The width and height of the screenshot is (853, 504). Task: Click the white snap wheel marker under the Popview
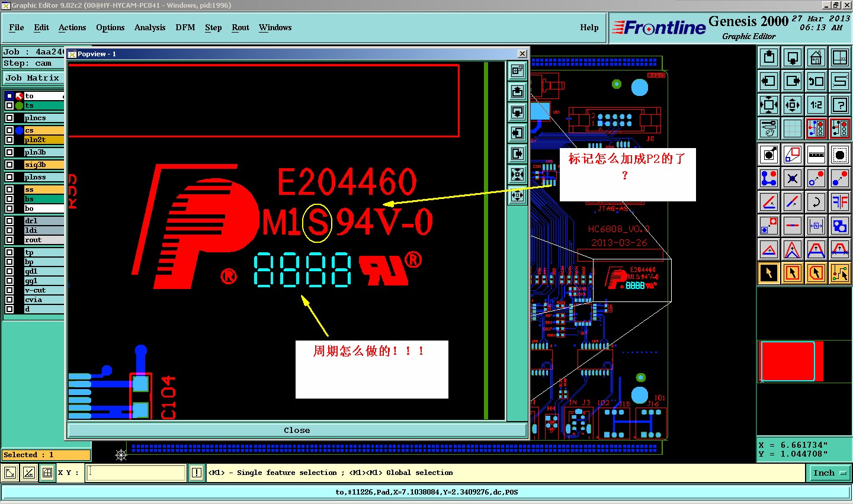coord(121,455)
